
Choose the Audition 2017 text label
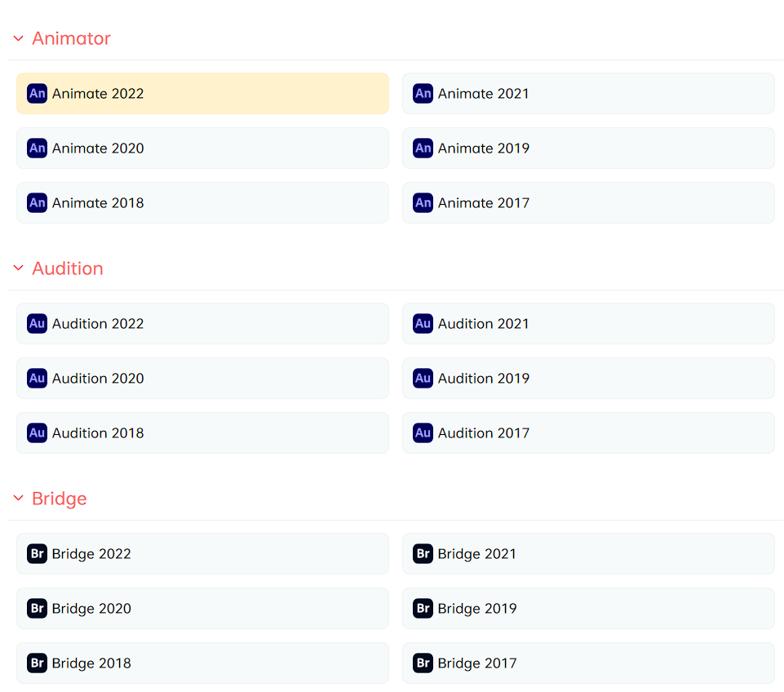point(484,432)
